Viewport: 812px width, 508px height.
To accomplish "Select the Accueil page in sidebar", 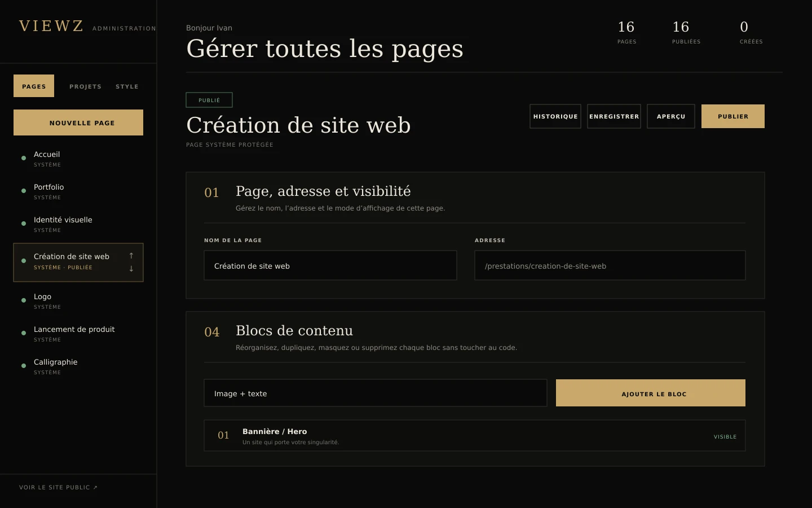I will click(78, 159).
